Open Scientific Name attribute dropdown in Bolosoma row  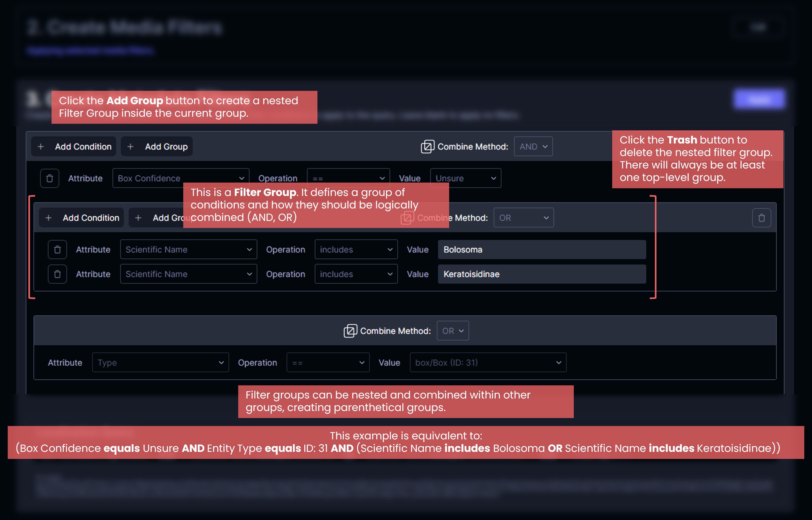click(188, 250)
